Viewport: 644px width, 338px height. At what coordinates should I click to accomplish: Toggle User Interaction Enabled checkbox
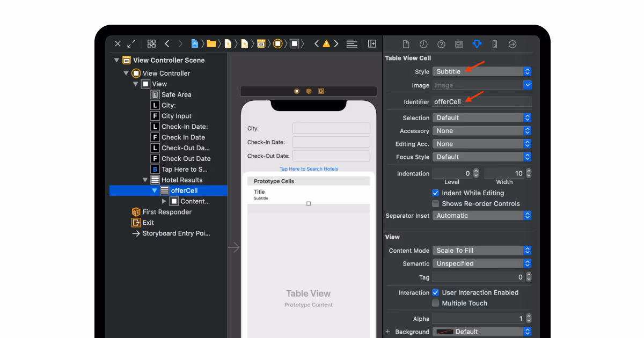pyautogui.click(x=436, y=293)
